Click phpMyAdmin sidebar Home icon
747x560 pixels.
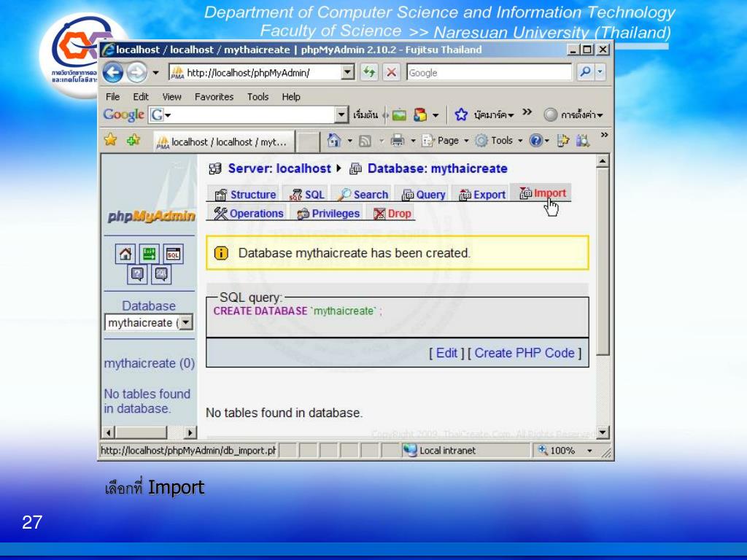[x=125, y=254]
